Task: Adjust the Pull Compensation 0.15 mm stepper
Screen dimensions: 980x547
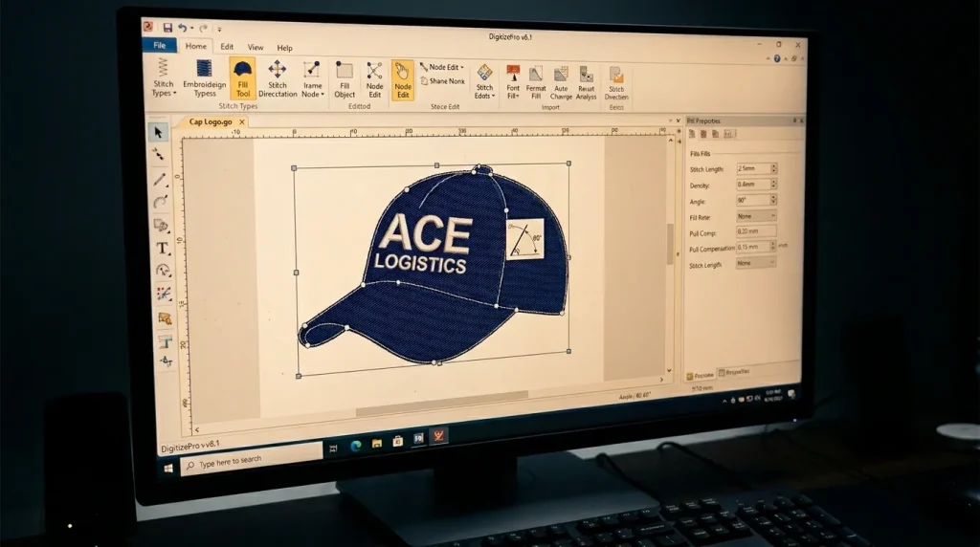Action: 772,248
